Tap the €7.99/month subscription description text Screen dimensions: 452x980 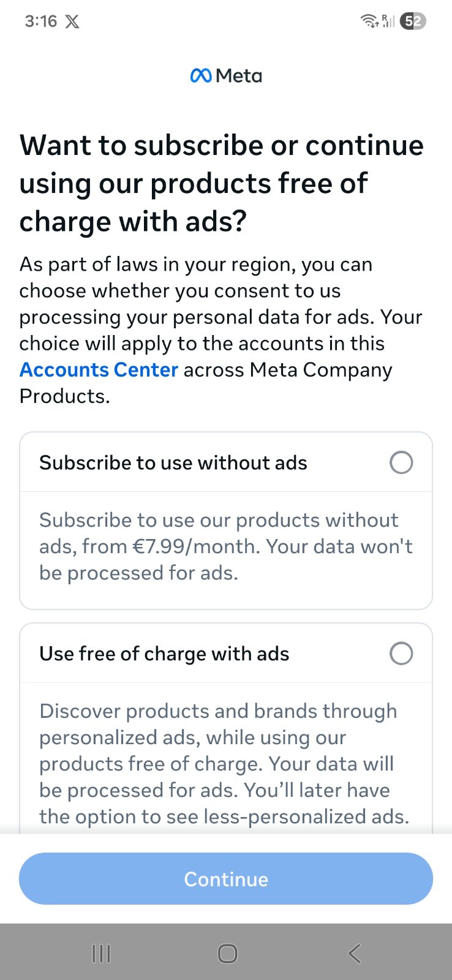(x=225, y=546)
